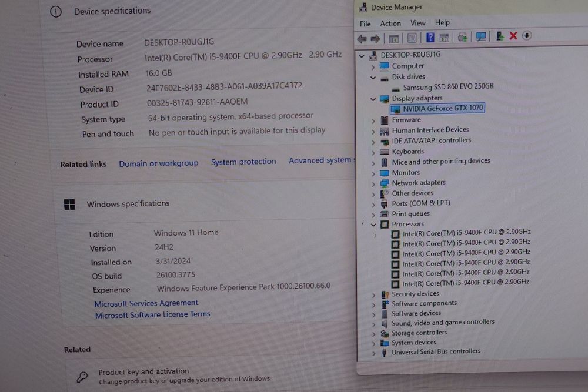The image size is (588, 392).
Task: Click the Print queues printer icon
Action: [385, 214]
